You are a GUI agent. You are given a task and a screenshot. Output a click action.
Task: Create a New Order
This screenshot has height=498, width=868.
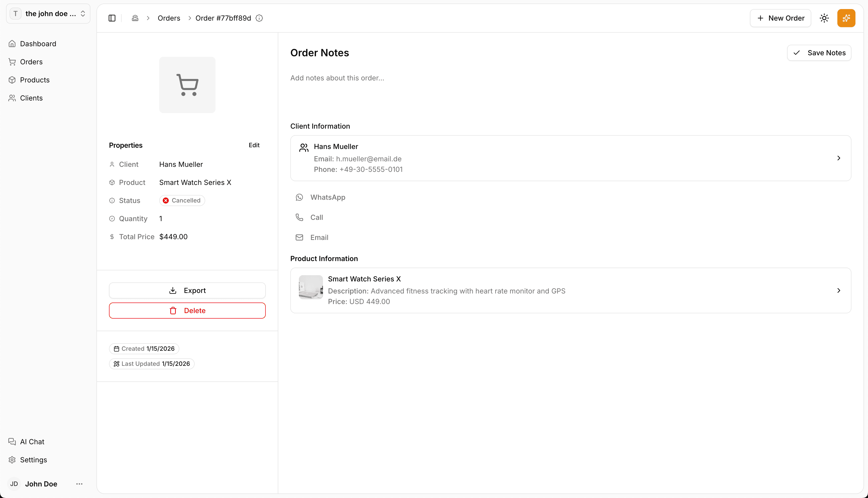pos(780,18)
